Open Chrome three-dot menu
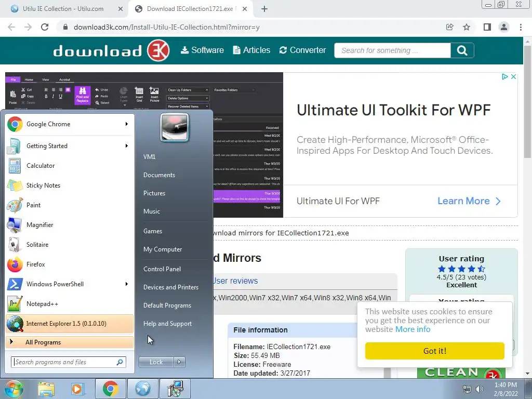532x399 pixels. coord(521,27)
